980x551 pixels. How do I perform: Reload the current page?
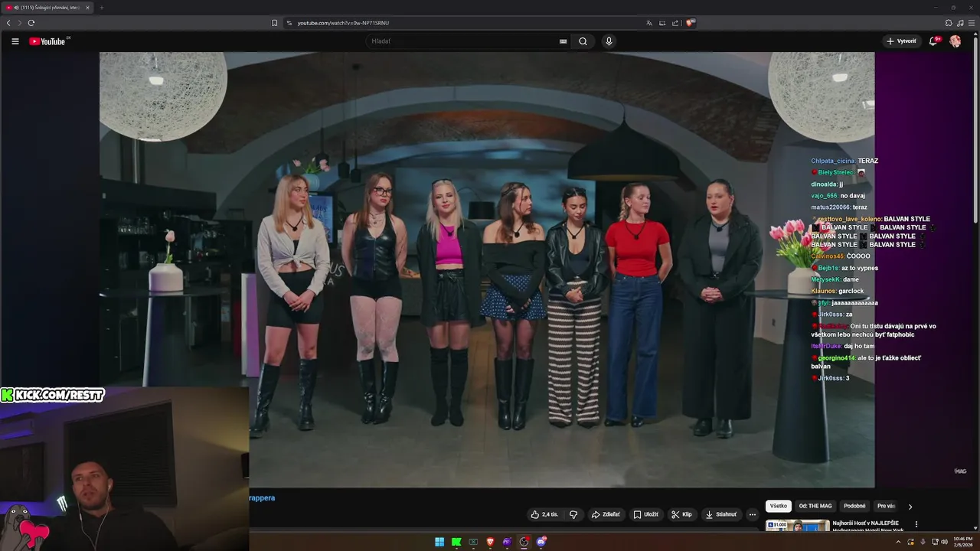coord(31,23)
